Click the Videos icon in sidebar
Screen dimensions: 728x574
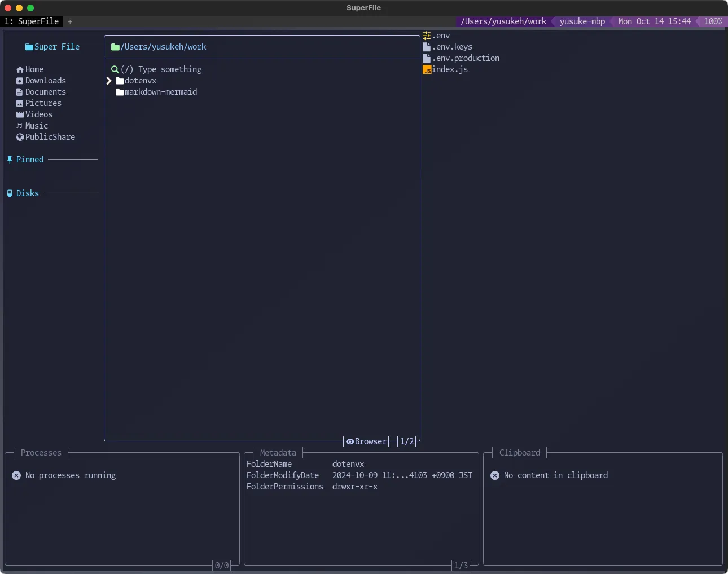[20, 114]
